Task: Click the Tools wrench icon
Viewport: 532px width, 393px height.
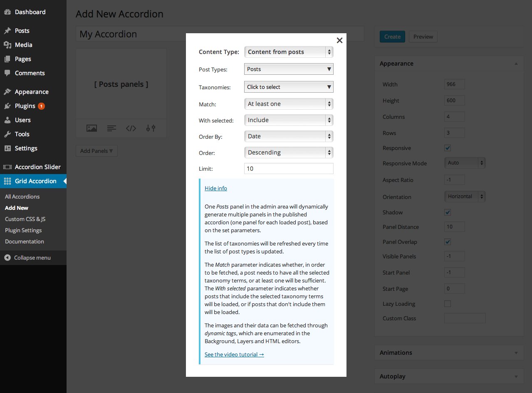Action: coord(7,134)
